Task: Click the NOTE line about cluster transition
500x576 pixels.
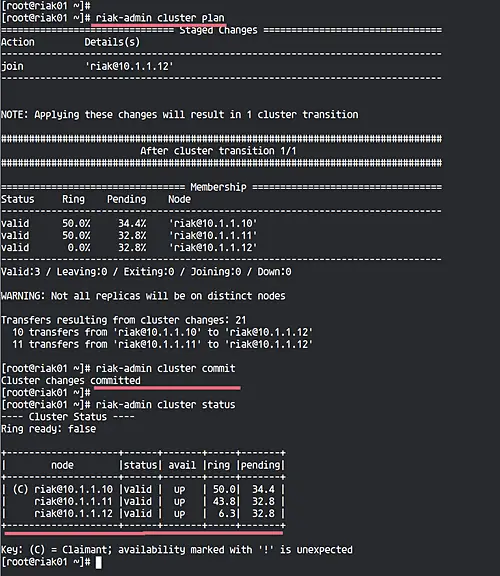Action: pyautogui.click(x=179, y=115)
